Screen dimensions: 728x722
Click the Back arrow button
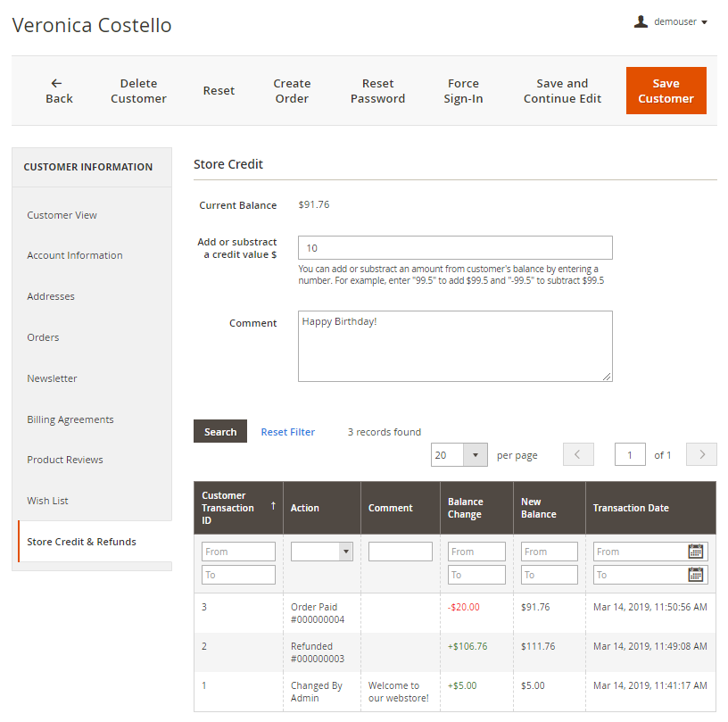click(x=59, y=91)
